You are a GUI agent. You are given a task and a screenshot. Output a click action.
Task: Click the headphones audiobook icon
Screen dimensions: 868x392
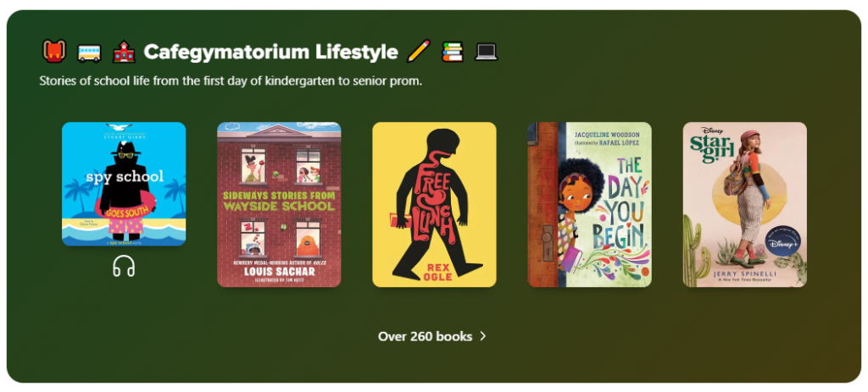[124, 267]
